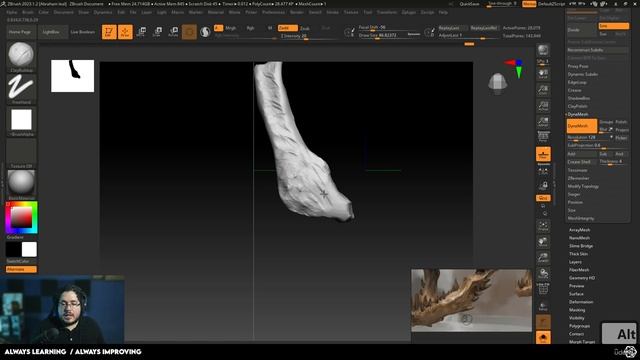Open the Texture Off slot
This screenshot has height=360, width=640.
[x=21, y=153]
